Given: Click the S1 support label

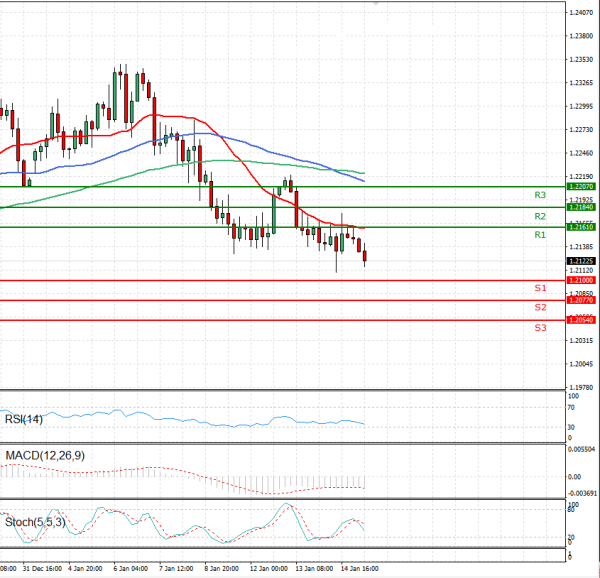Looking at the screenshot, I should point(540,288).
